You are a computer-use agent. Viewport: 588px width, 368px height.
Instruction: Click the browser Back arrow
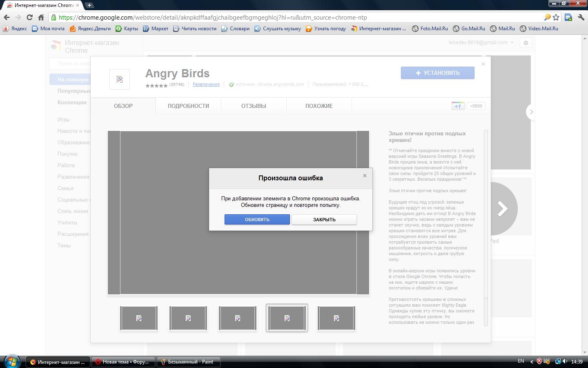click(7, 18)
